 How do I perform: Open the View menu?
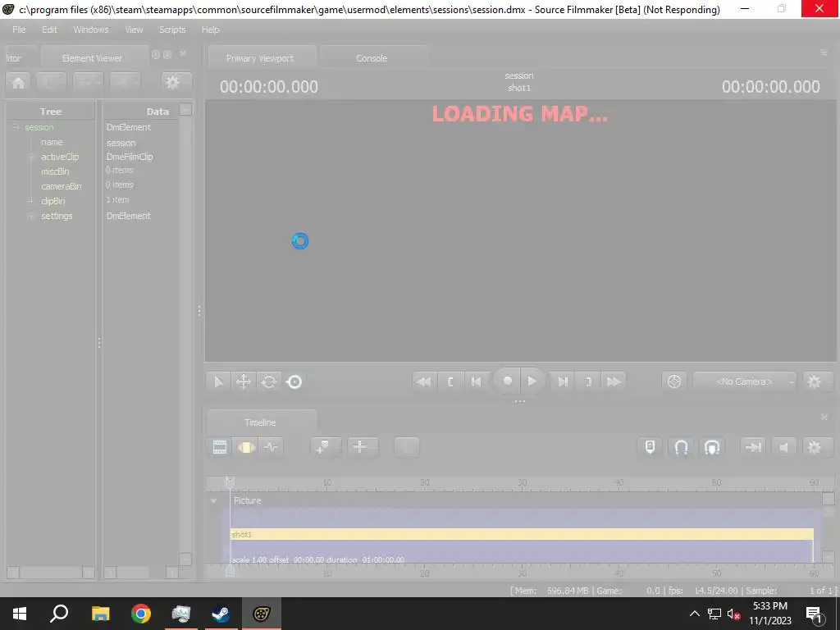(134, 30)
